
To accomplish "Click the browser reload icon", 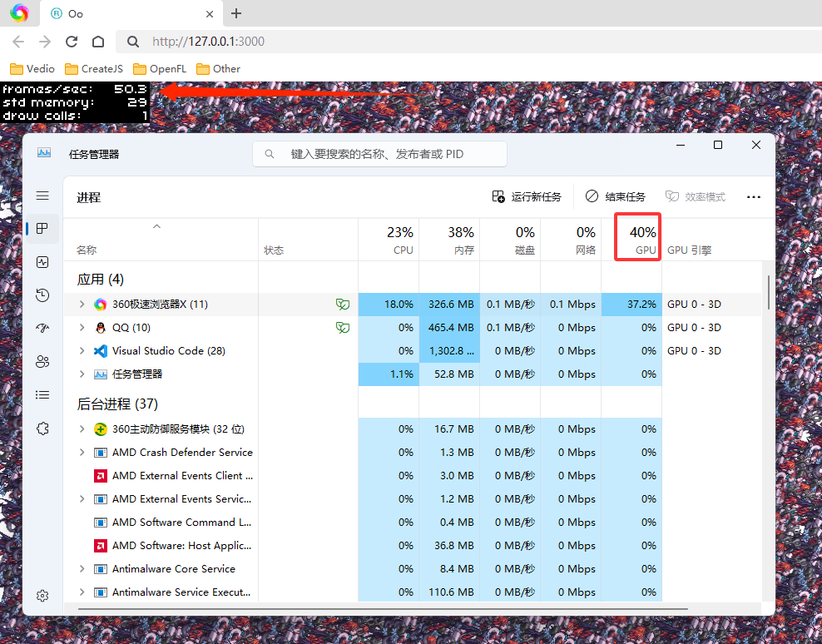I will pos(72,42).
